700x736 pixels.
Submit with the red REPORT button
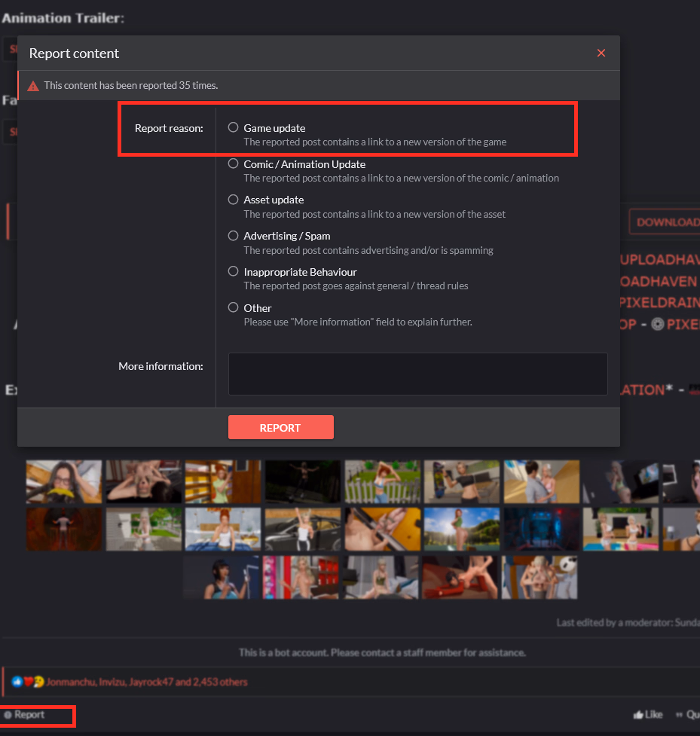click(x=281, y=427)
